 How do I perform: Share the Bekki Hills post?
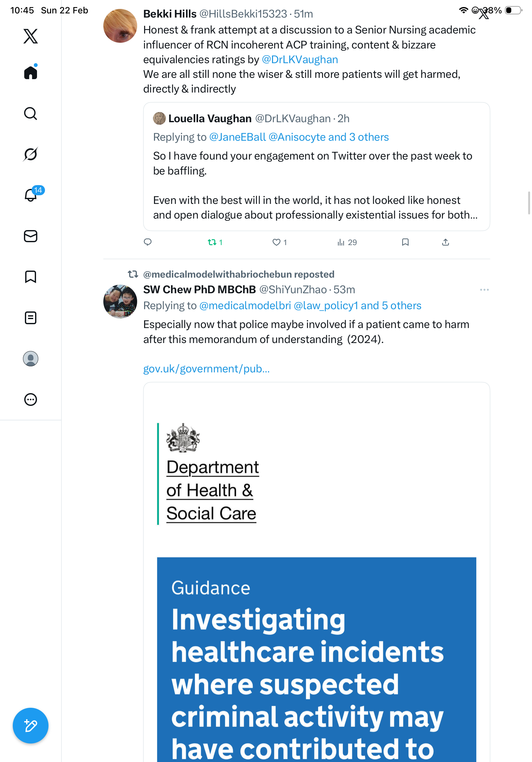pyautogui.click(x=446, y=242)
